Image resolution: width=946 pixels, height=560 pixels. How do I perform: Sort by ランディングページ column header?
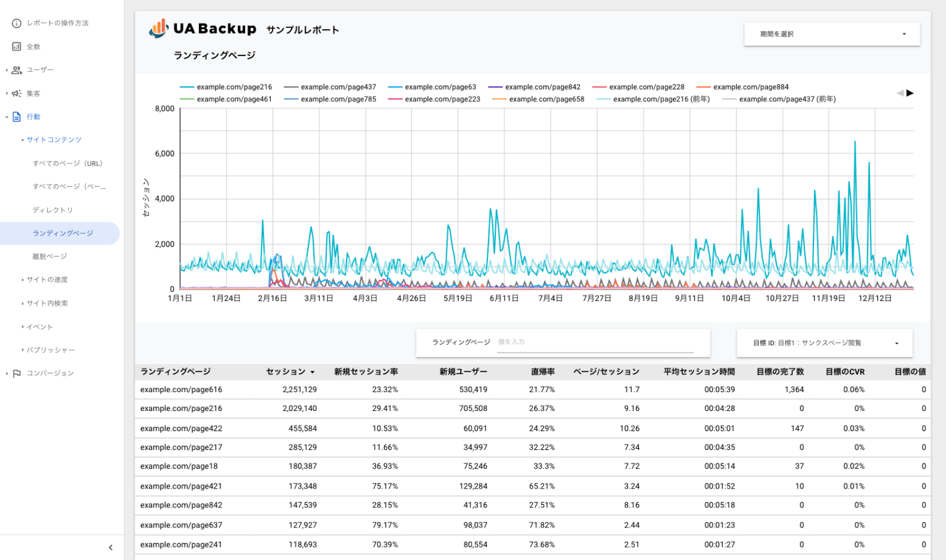point(175,372)
